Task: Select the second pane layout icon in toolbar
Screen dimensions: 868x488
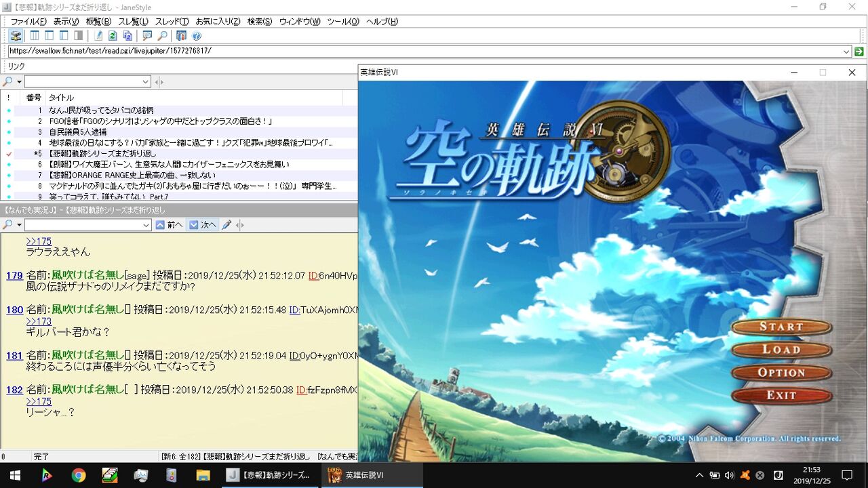Action: [50, 35]
